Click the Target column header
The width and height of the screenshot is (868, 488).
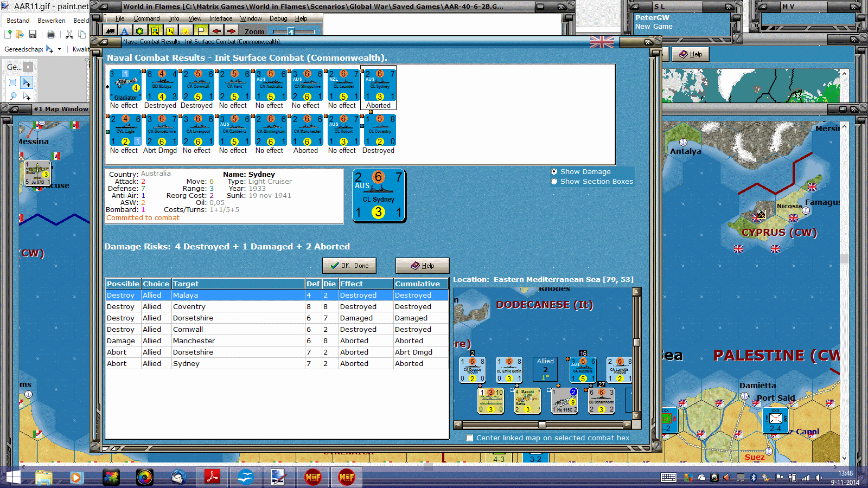[x=239, y=284]
